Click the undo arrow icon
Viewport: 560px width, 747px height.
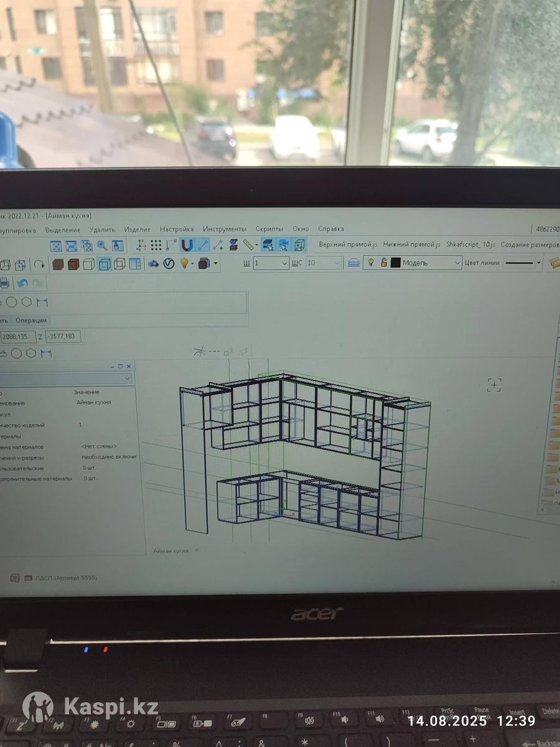click(22, 283)
